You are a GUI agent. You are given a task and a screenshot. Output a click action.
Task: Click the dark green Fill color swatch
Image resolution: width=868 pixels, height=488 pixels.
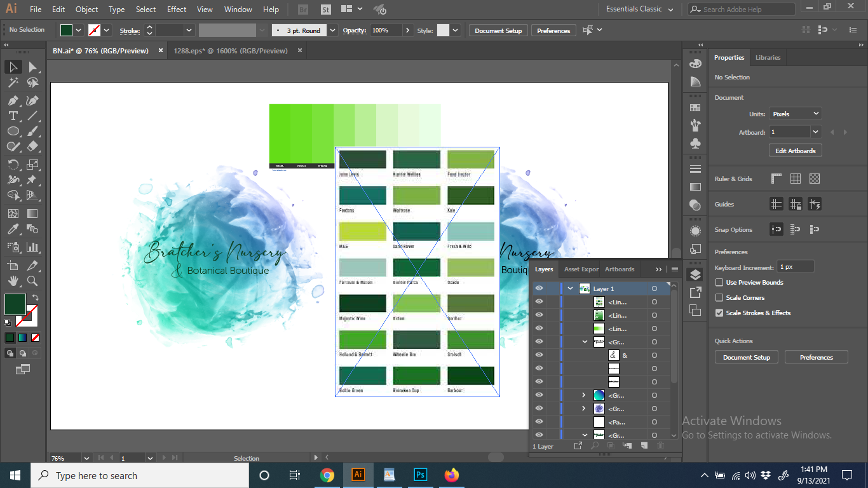tap(15, 304)
